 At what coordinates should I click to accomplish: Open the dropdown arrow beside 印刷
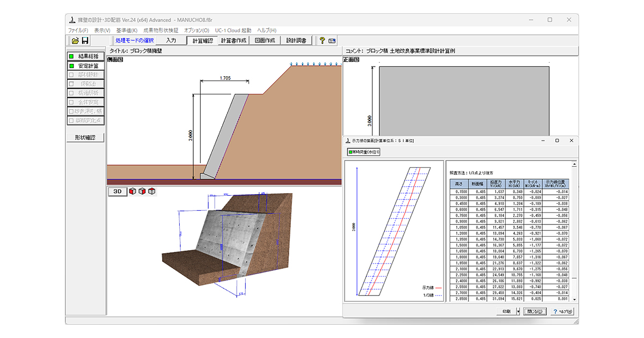[x=518, y=311]
